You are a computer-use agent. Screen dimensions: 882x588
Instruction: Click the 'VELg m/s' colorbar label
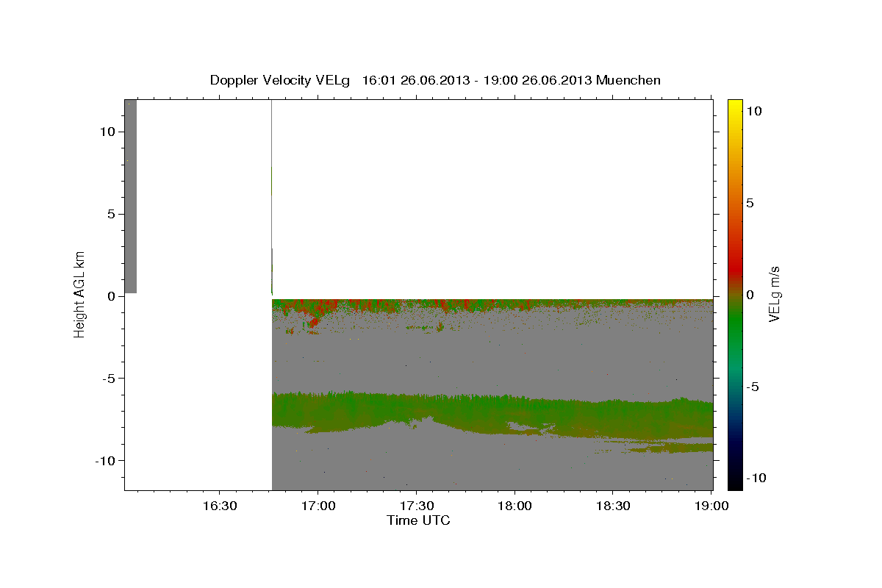(774, 294)
